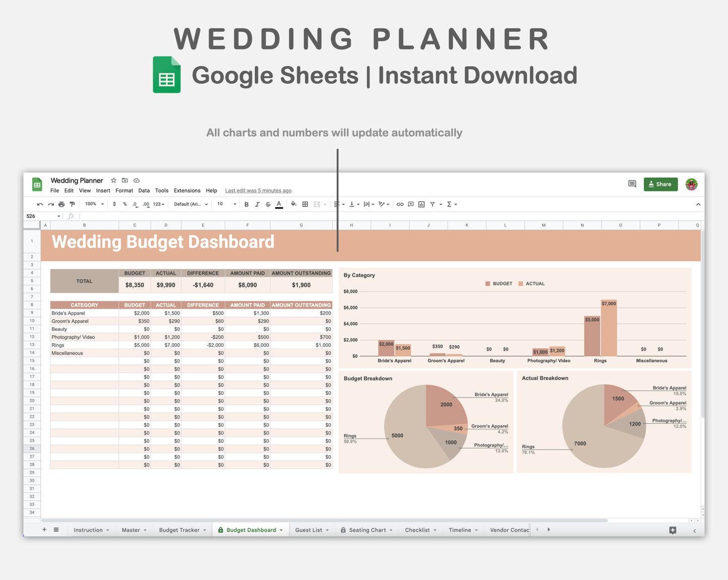Star the Wedding Planner spreadsheet

[113, 180]
